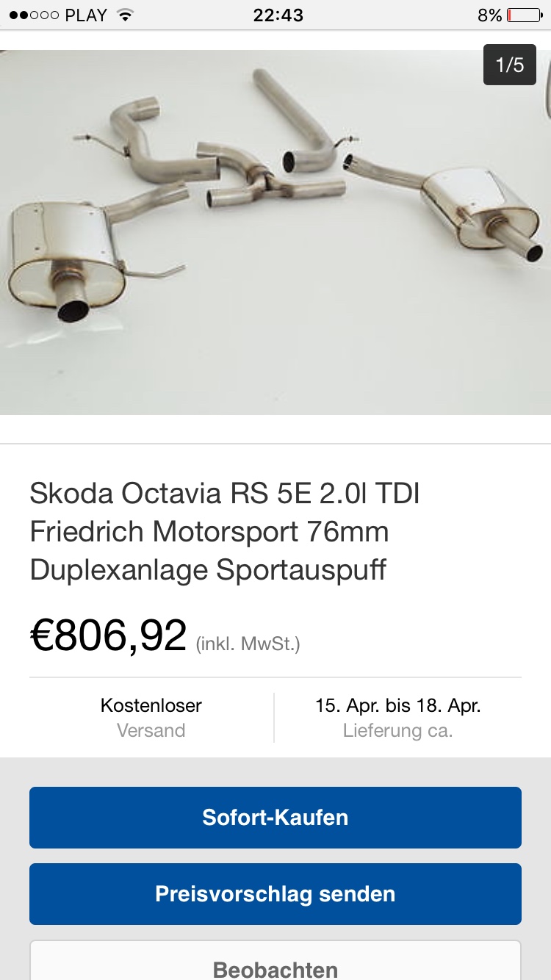Image resolution: width=551 pixels, height=980 pixels.
Task: Tap Beobachten to watch this item
Action: [275, 968]
